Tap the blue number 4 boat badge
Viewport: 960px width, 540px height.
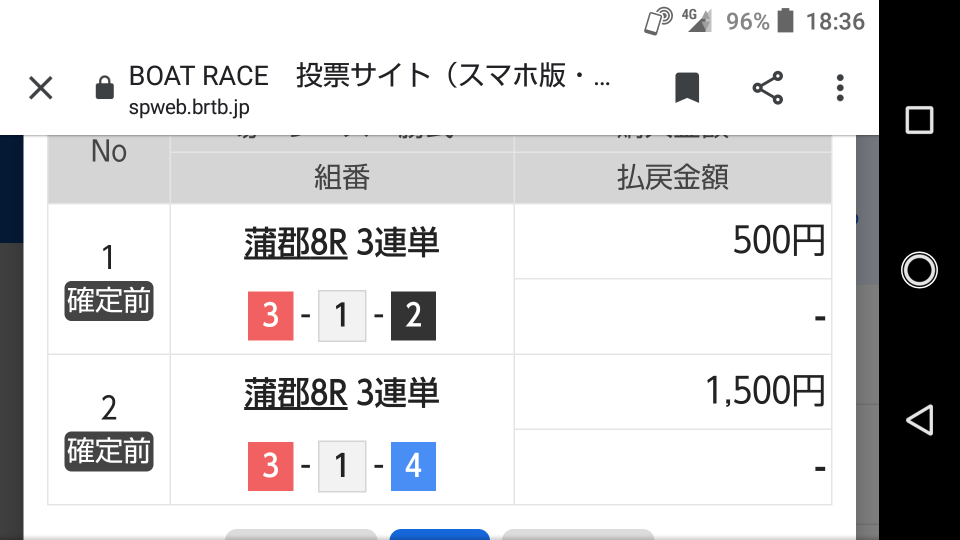413,466
